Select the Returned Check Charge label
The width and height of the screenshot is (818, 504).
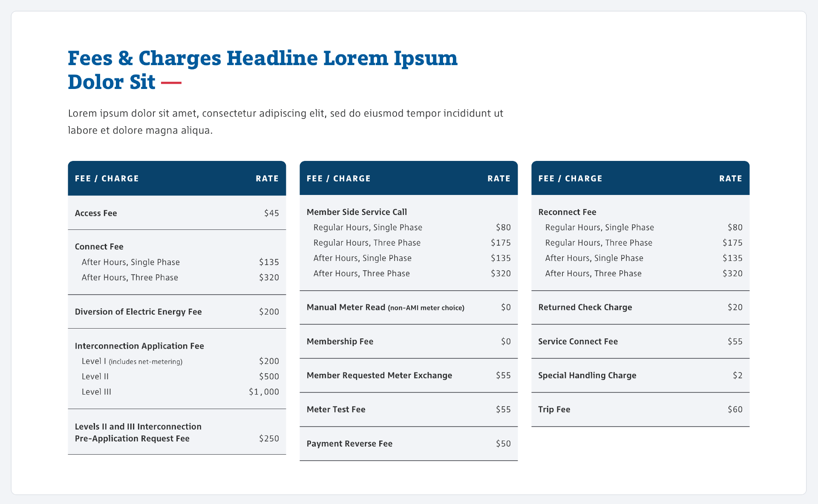[585, 307]
